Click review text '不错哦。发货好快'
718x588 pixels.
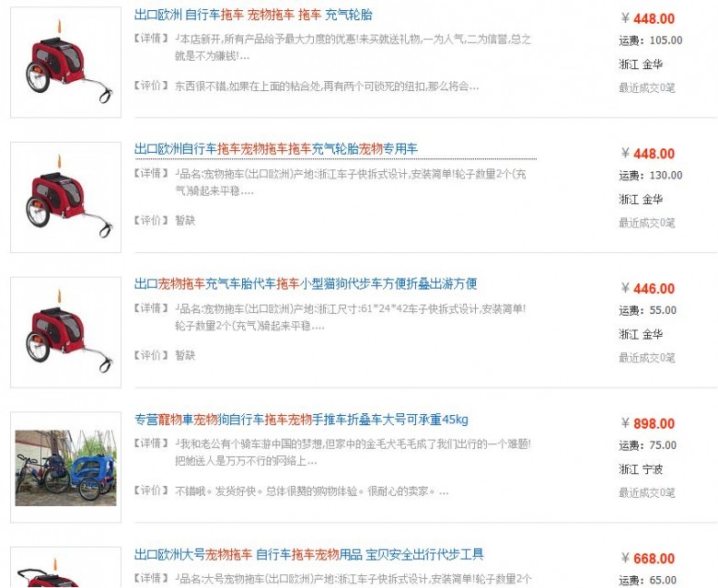click(x=311, y=491)
